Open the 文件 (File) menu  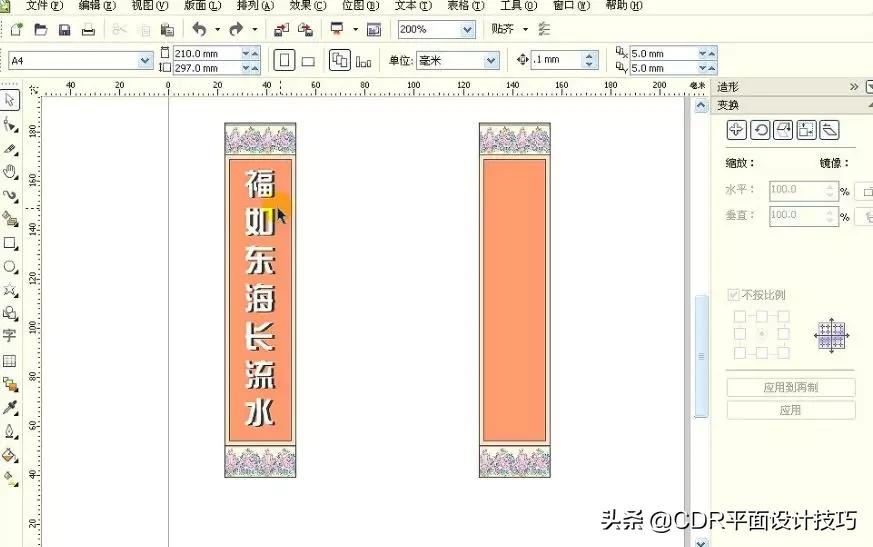pyautogui.click(x=44, y=6)
